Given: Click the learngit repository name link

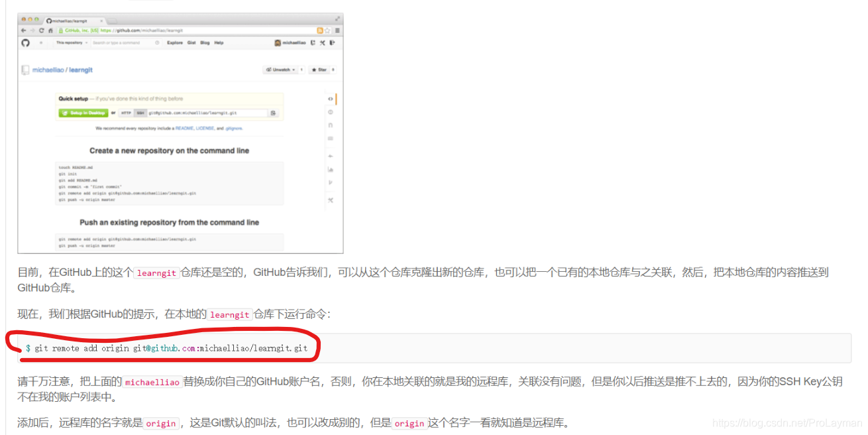Looking at the screenshot, I should point(81,70).
